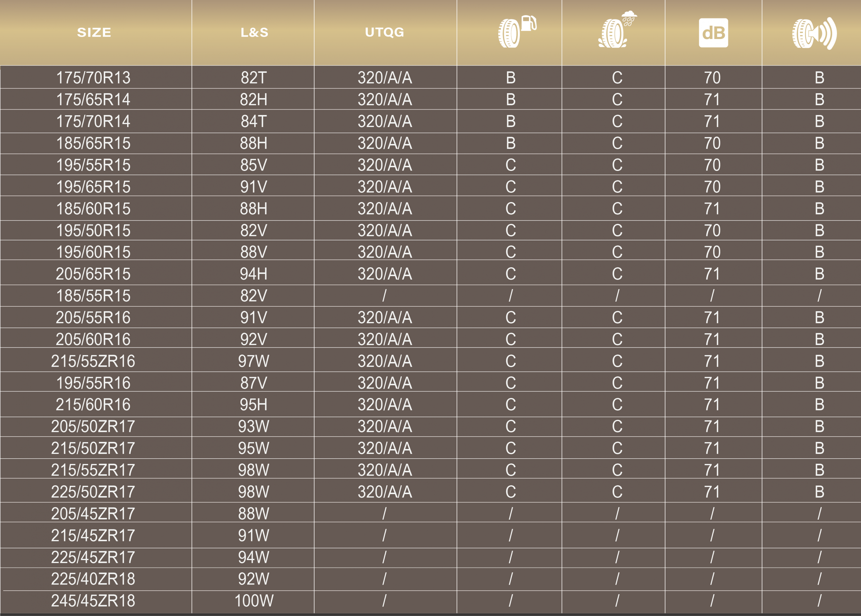The height and width of the screenshot is (616, 861).
Task: Click size cell 195/50R15
Action: (x=93, y=230)
